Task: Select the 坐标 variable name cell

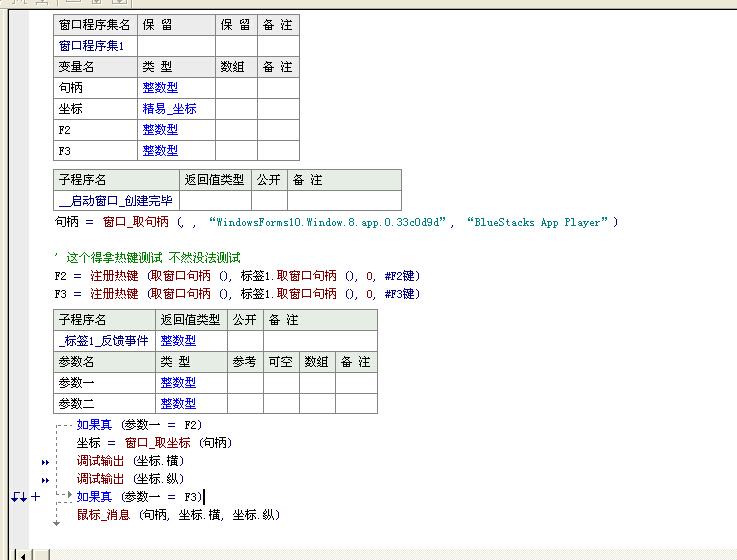Action: 95,109
